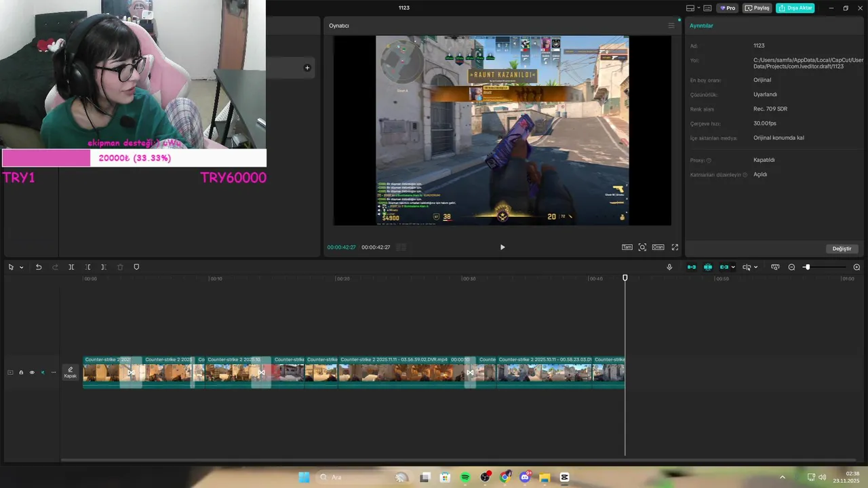The width and height of the screenshot is (868, 488).
Task: Lock the main video track
Action: point(21,372)
